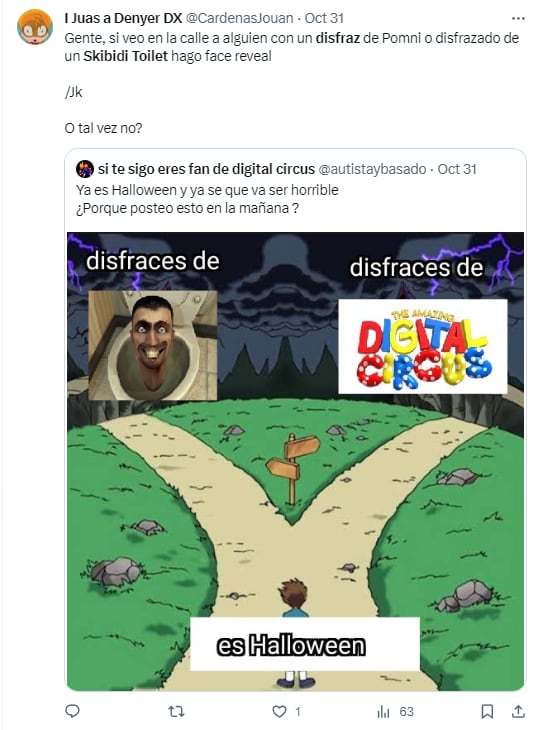Open the quoted tweet's Oct 31 timestamp
This screenshot has width=540, height=730.
coord(457,169)
